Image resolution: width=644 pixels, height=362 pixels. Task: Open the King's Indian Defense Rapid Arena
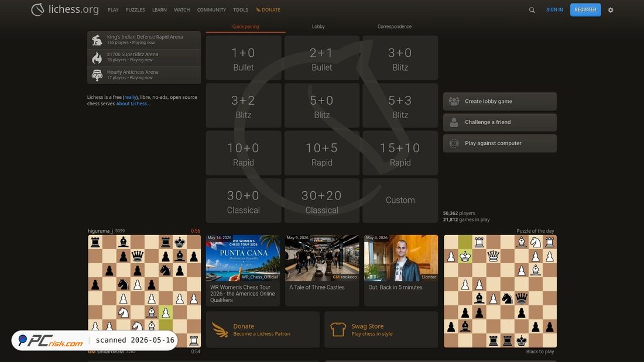[x=144, y=40]
